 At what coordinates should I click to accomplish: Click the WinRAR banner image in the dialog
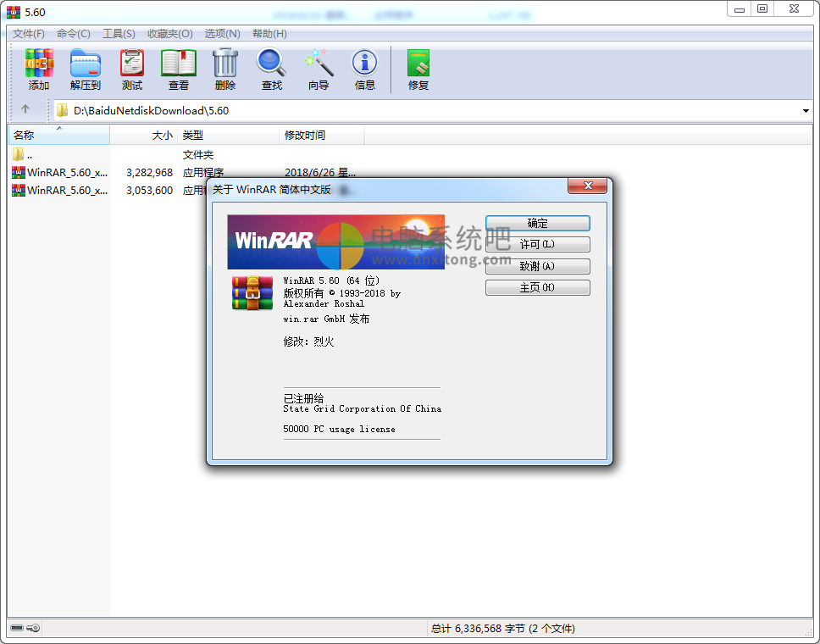[335, 241]
